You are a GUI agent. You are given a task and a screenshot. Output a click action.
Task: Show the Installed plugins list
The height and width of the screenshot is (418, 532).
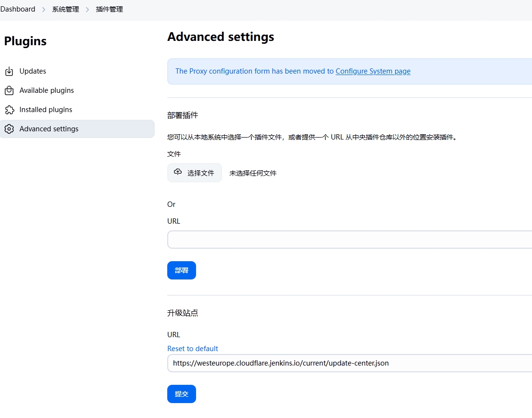tap(46, 110)
